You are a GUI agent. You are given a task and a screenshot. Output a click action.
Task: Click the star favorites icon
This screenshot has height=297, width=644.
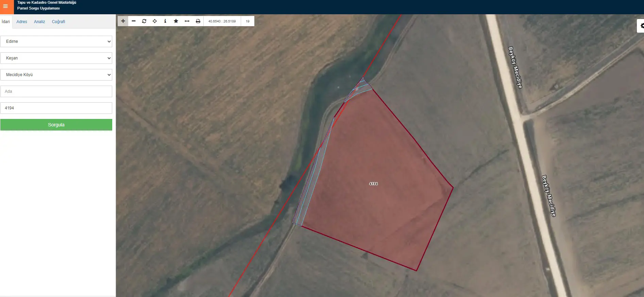[176, 21]
